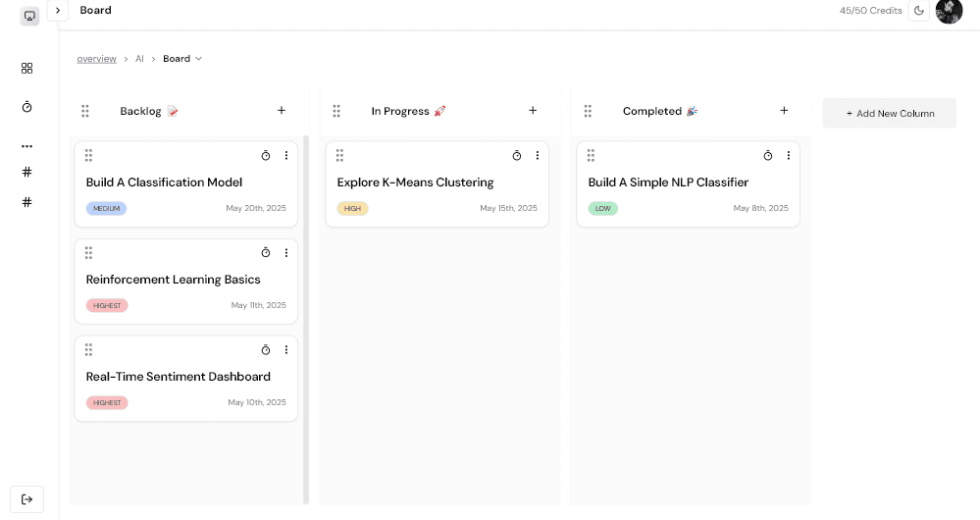
Task: Add a task to the Backlog column
Action: coord(282,111)
